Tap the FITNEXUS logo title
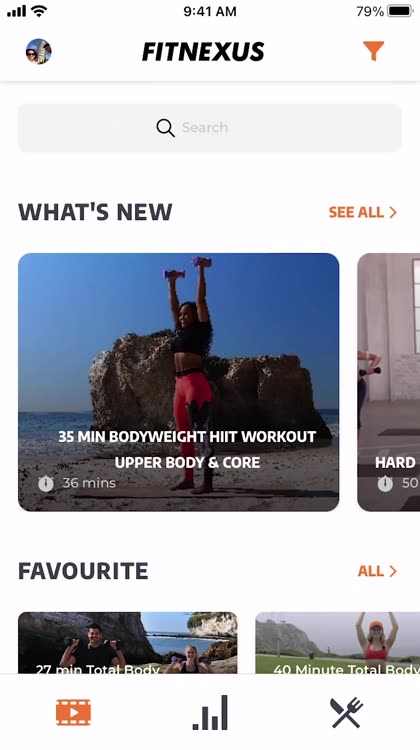 (x=203, y=51)
